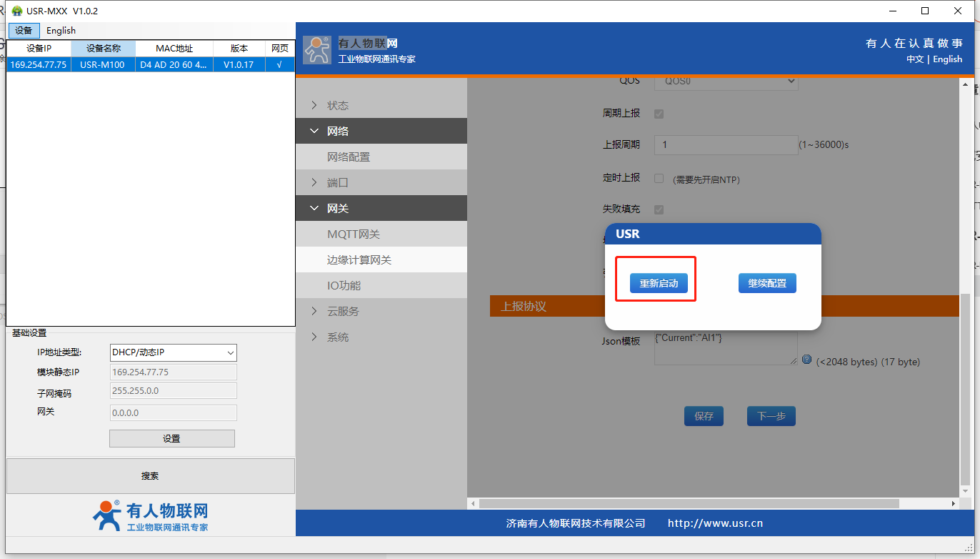980x559 pixels.
Task: Enable the 定时上报 checkbox
Action: (x=659, y=178)
